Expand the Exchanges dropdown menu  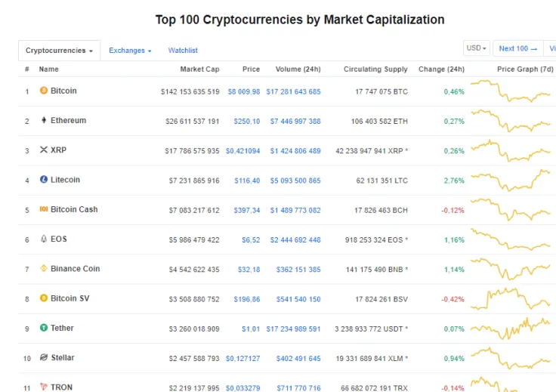coord(130,51)
